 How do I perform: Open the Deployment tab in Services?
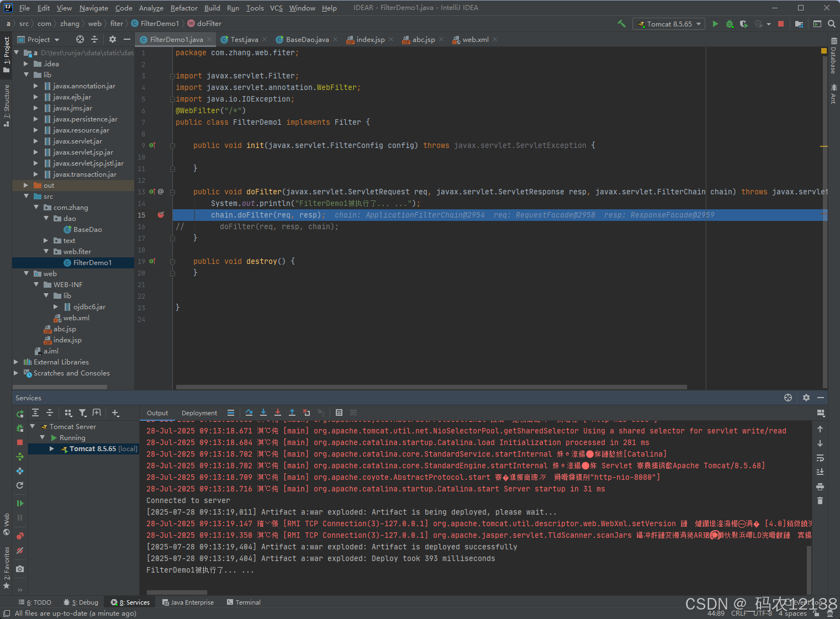pos(199,413)
